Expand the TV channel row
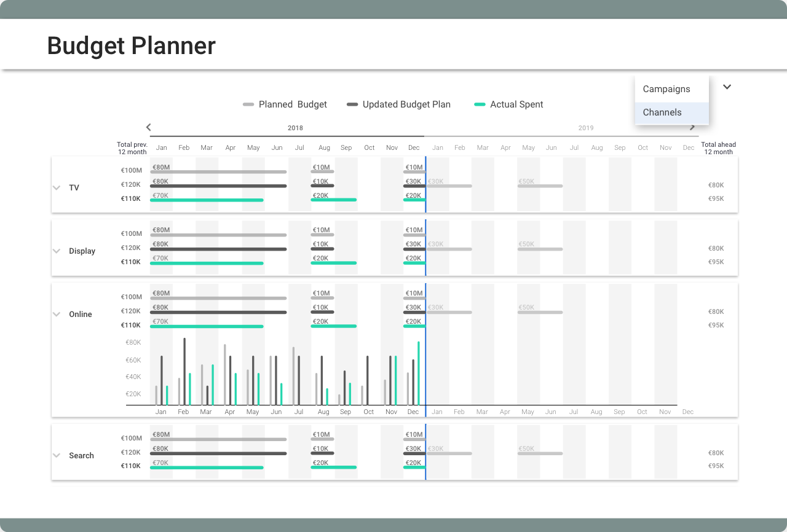 [56, 187]
